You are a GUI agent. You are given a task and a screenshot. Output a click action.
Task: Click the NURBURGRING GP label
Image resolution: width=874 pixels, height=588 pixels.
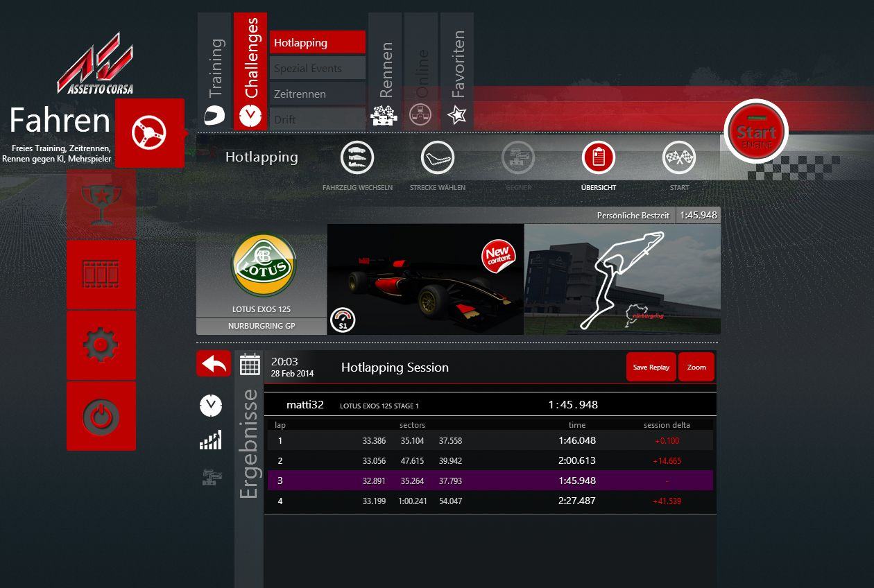[262, 326]
